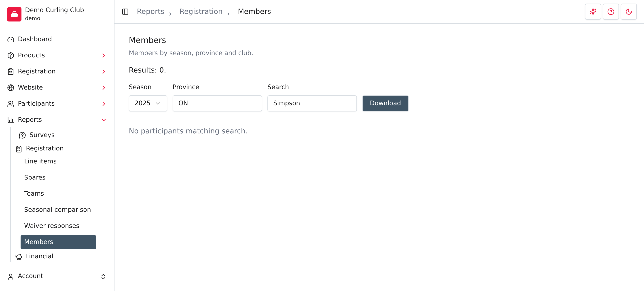
Task: Focus the Search field containing Simpson
Action: [312, 103]
